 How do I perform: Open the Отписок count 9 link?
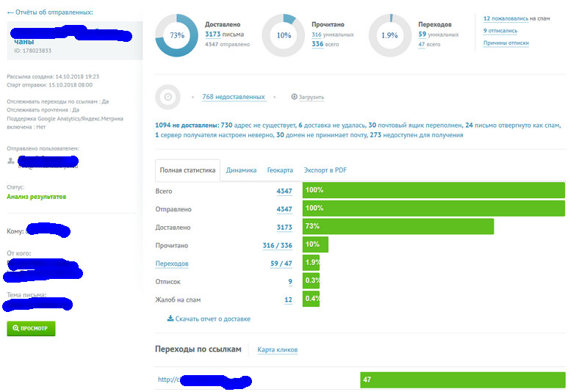(290, 281)
